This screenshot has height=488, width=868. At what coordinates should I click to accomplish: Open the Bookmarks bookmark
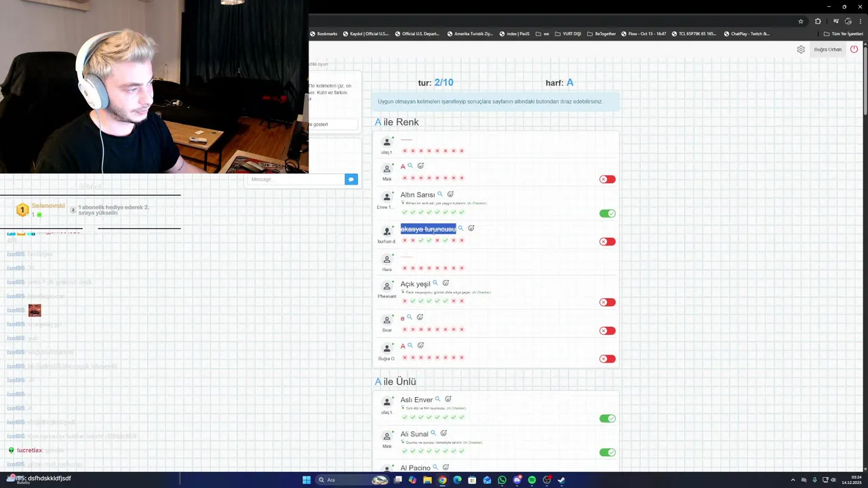[323, 34]
